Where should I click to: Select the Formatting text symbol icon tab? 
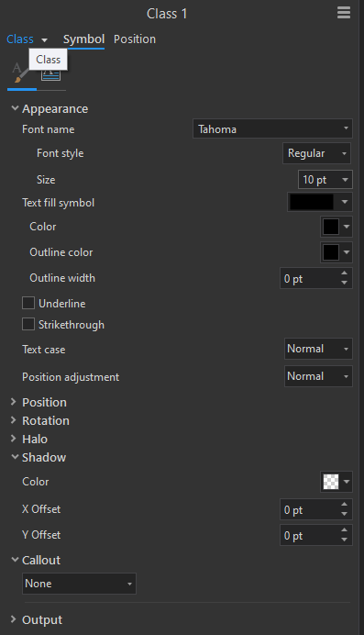pyautogui.click(x=51, y=74)
